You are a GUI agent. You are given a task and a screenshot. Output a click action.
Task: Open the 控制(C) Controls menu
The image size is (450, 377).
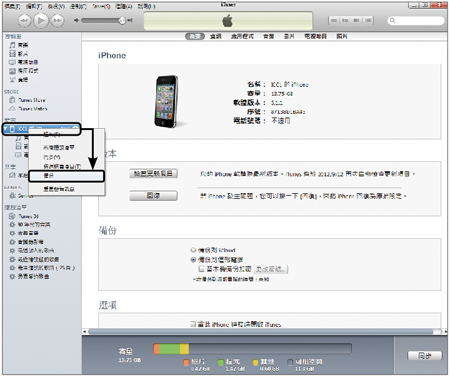[x=78, y=7]
